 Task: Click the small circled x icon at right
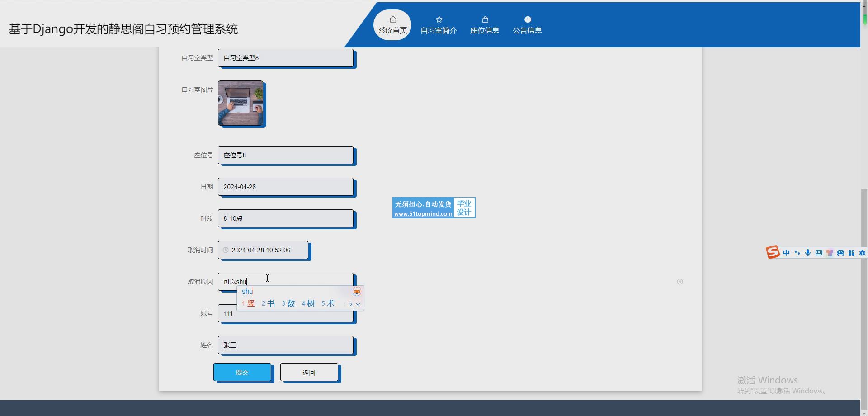click(680, 282)
